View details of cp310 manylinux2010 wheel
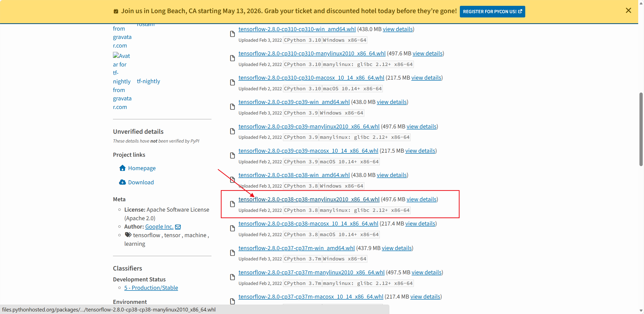 click(427, 53)
